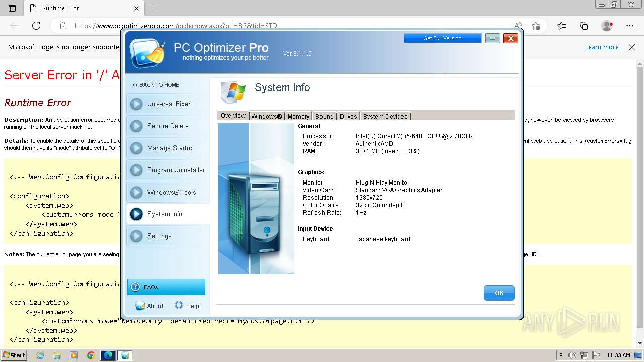Click the RAM value 3071 MB

387,151
